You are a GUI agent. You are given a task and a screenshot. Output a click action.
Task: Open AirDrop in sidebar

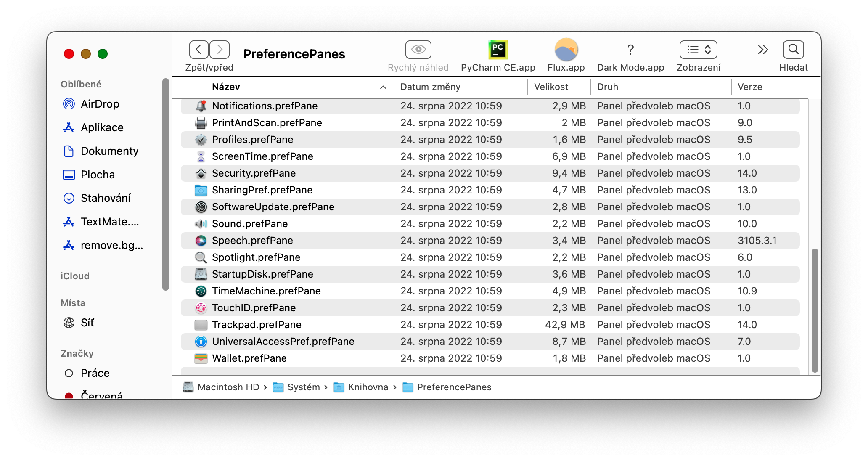point(100,104)
